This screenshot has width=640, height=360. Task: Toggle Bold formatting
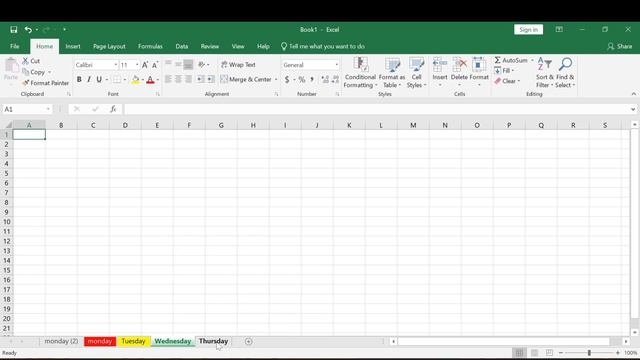(79, 79)
